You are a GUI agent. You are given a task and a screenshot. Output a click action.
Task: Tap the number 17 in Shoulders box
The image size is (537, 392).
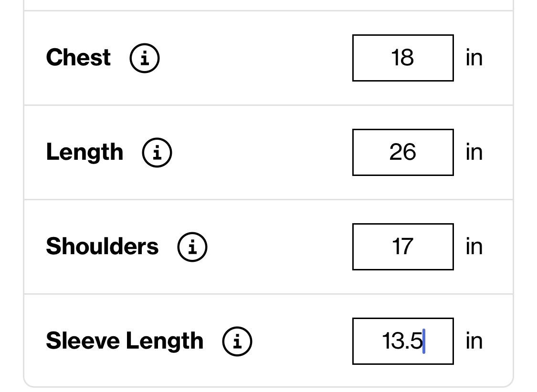click(x=402, y=247)
